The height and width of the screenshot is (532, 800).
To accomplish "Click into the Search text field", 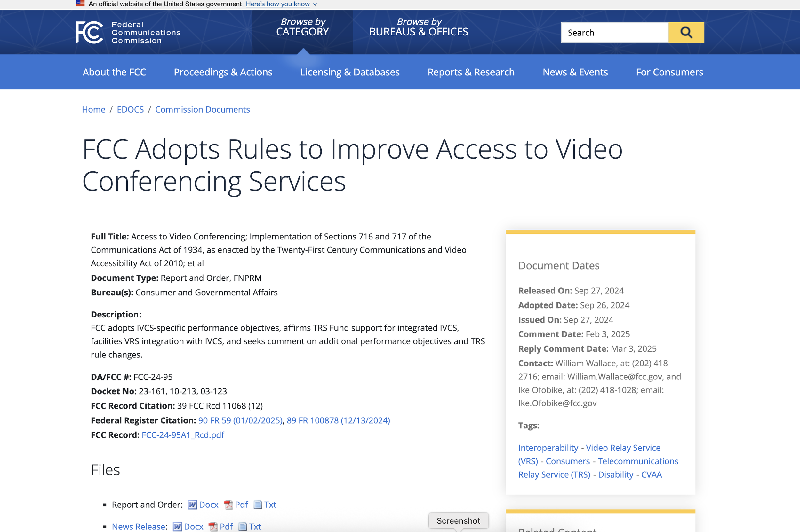I will (x=614, y=33).
